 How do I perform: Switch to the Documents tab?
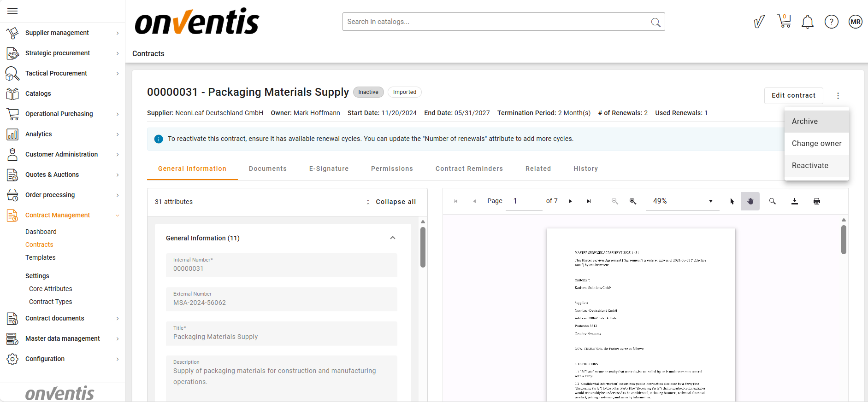[x=267, y=169]
